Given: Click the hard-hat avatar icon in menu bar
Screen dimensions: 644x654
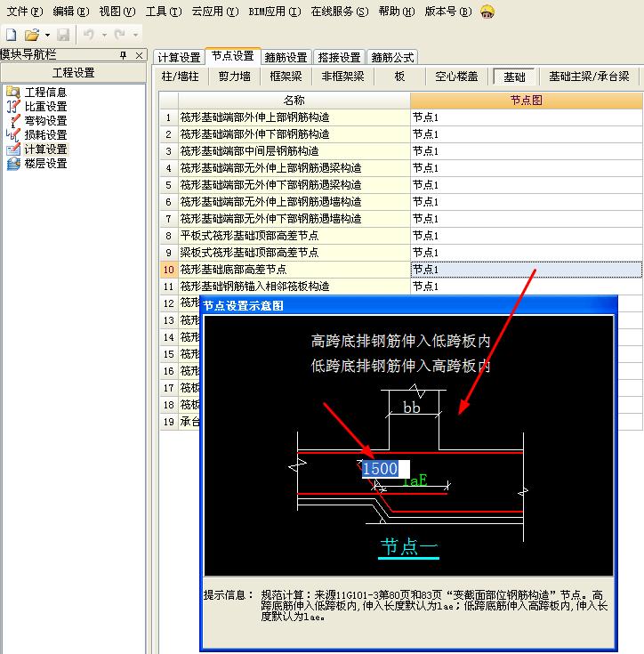Looking at the screenshot, I should (x=487, y=12).
